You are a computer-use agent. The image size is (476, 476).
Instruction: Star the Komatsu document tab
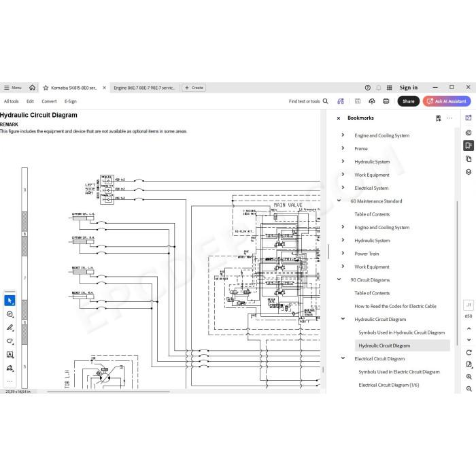(x=46, y=88)
